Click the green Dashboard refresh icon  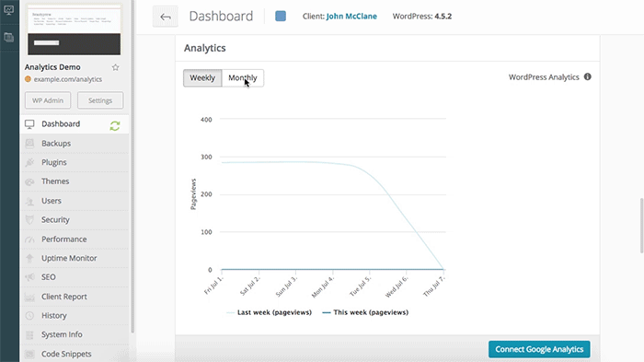(x=115, y=126)
